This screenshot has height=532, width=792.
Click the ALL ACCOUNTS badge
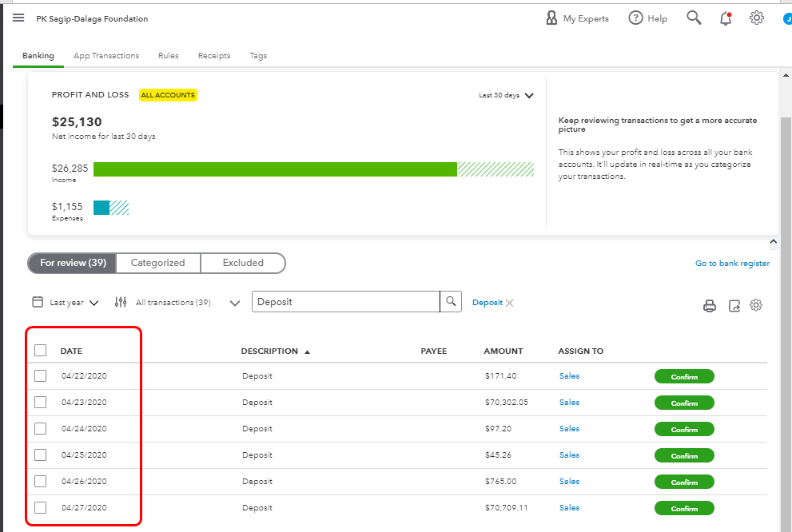point(168,95)
